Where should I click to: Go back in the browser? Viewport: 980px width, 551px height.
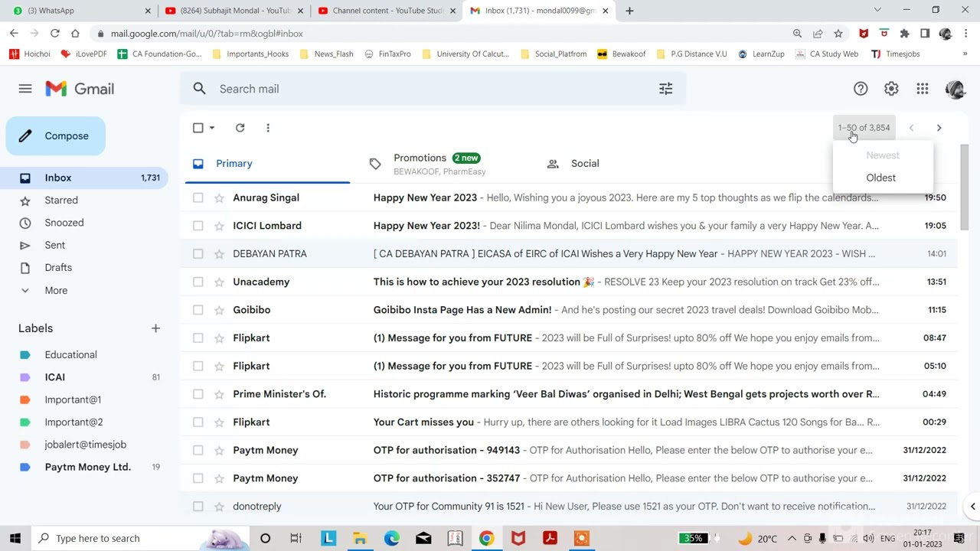coord(14,34)
